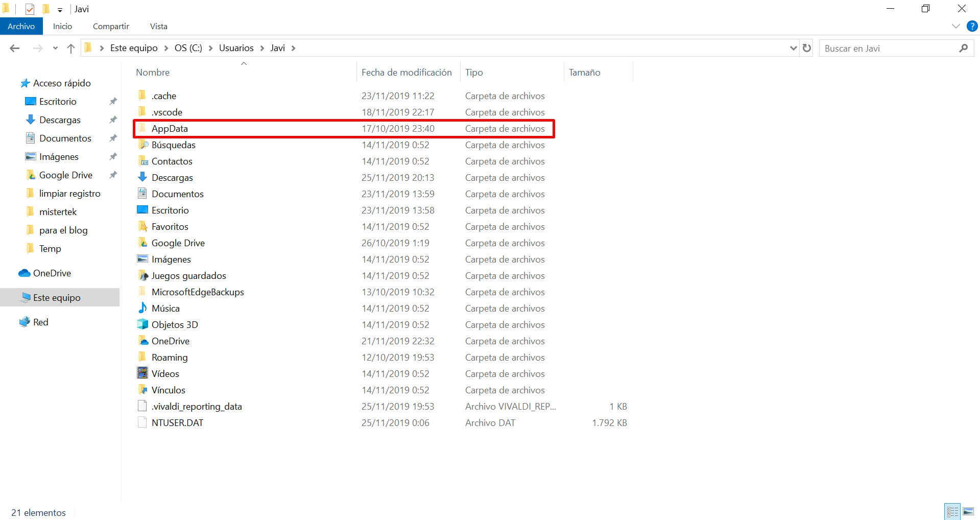980x520 pixels.
Task: Go up one folder level
Action: (x=71, y=48)
